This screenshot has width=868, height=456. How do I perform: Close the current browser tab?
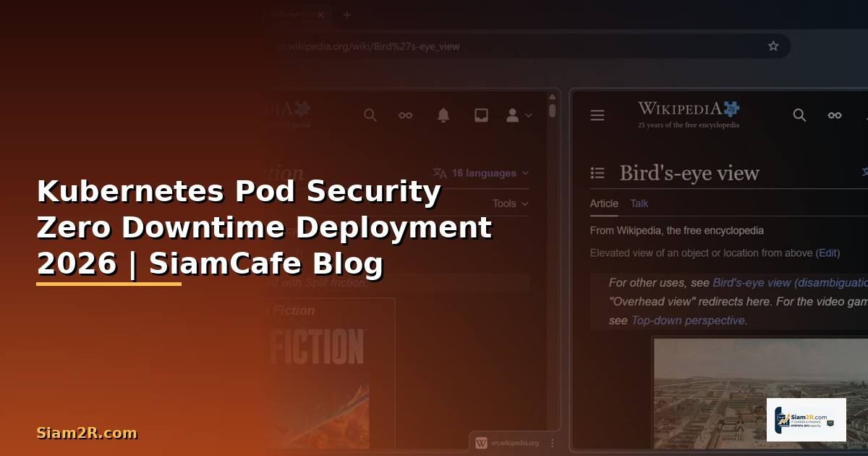pos(320,14)
